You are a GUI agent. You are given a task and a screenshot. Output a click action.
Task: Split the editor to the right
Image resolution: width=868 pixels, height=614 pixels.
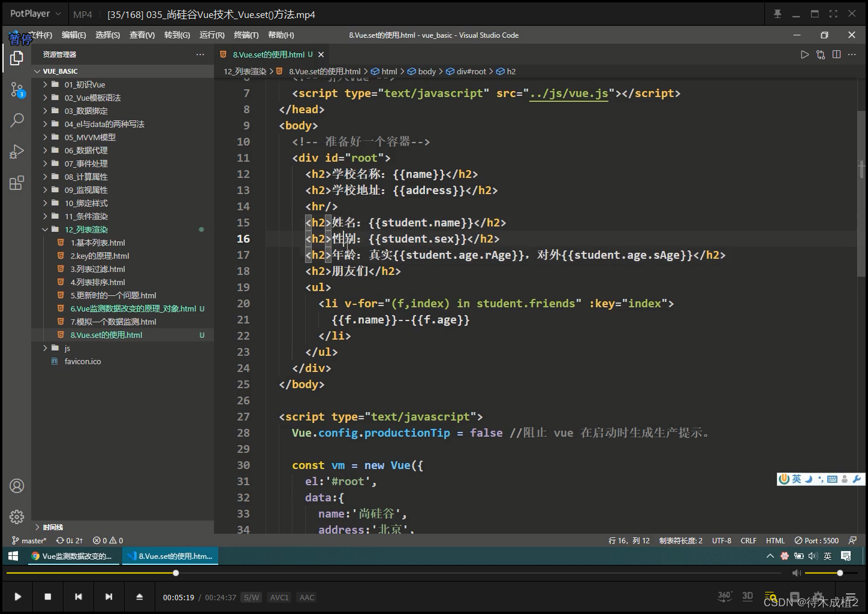837,55
